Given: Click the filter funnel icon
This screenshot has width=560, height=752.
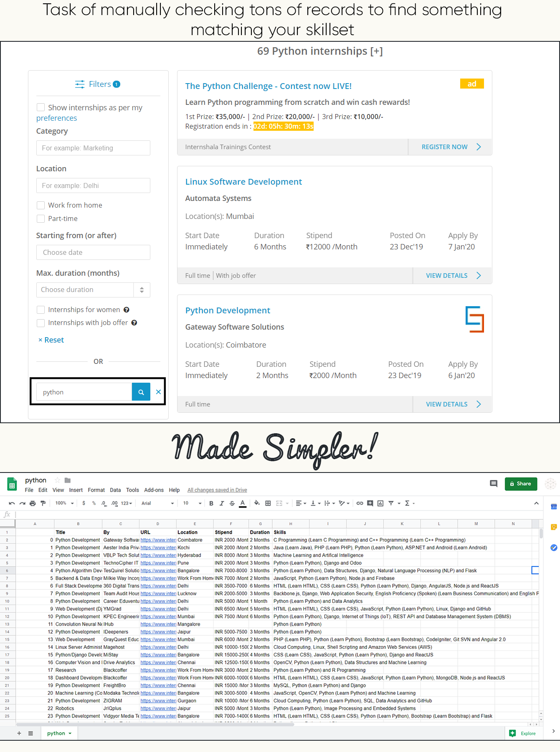Looking at the screenshot, I should pos(391,503).
